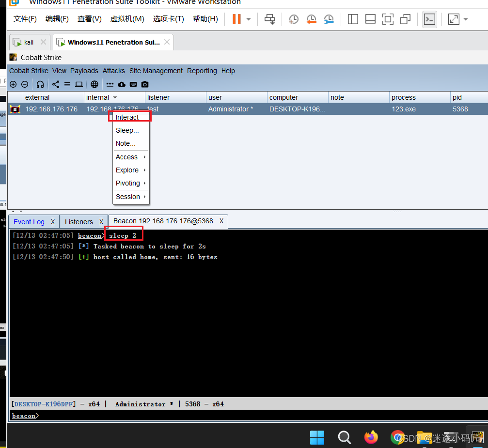Click the stretch guest display icon
This screenshot has height=448, width=488.
pyautogui.click(x=454, y=19)
